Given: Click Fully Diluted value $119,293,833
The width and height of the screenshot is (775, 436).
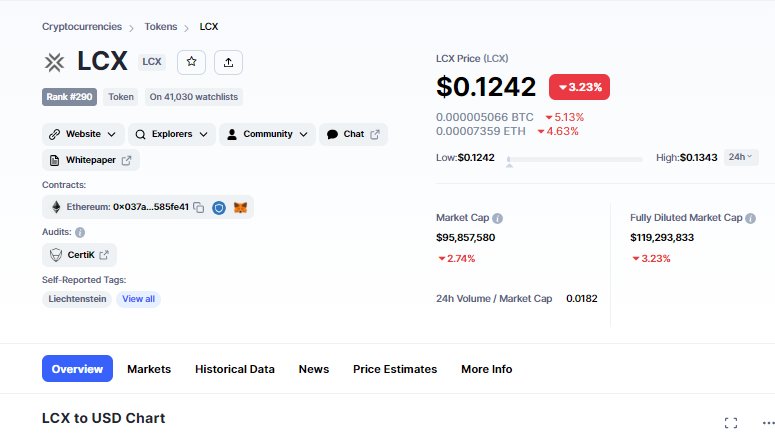Looking at the screenshot, I should pyautogui.click(x=662, y=238).
